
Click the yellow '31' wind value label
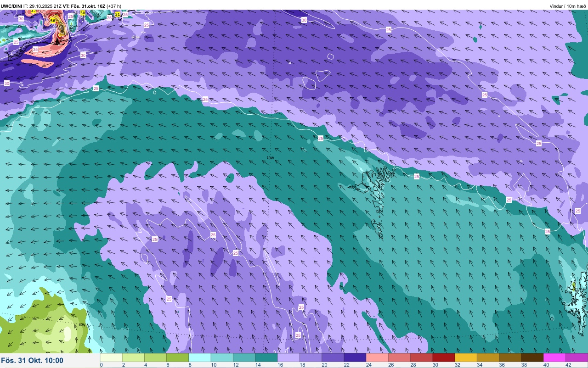[117, 14]
